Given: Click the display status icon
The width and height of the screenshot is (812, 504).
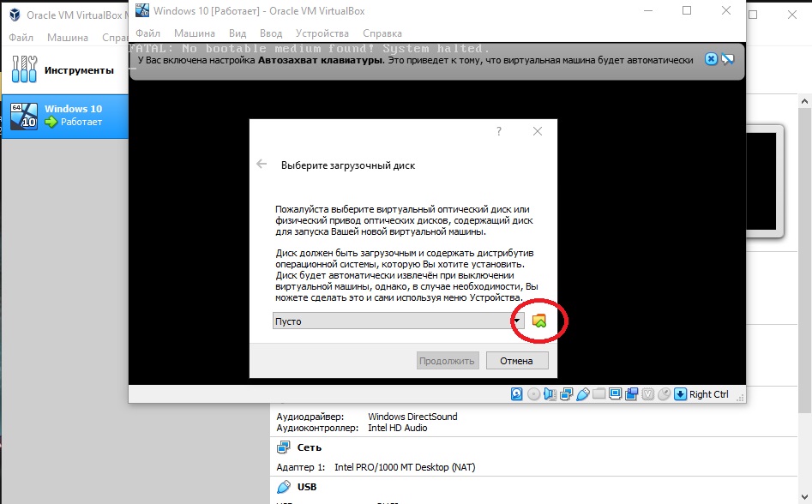Looking at the screenshot, I should tap(616, 394).
